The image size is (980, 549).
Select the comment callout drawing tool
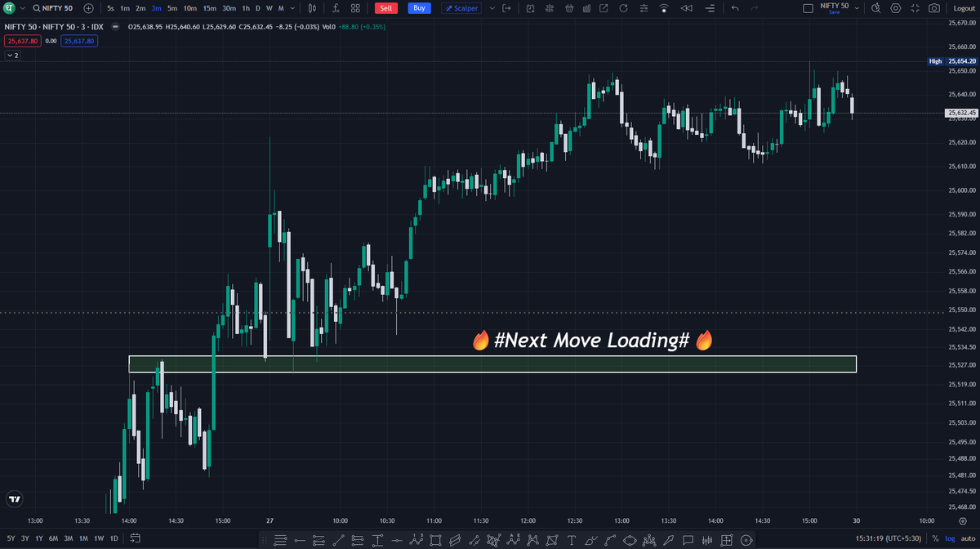(688, 540)
